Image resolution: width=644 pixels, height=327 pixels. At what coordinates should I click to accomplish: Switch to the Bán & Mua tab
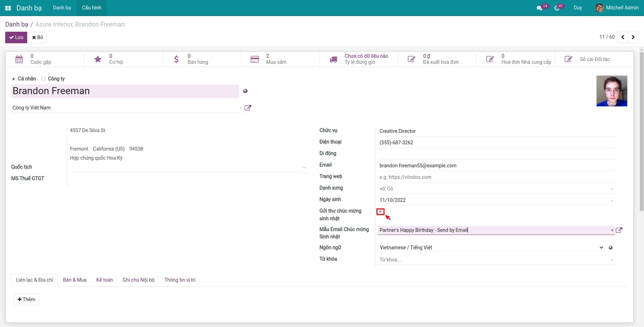[75, 280]
